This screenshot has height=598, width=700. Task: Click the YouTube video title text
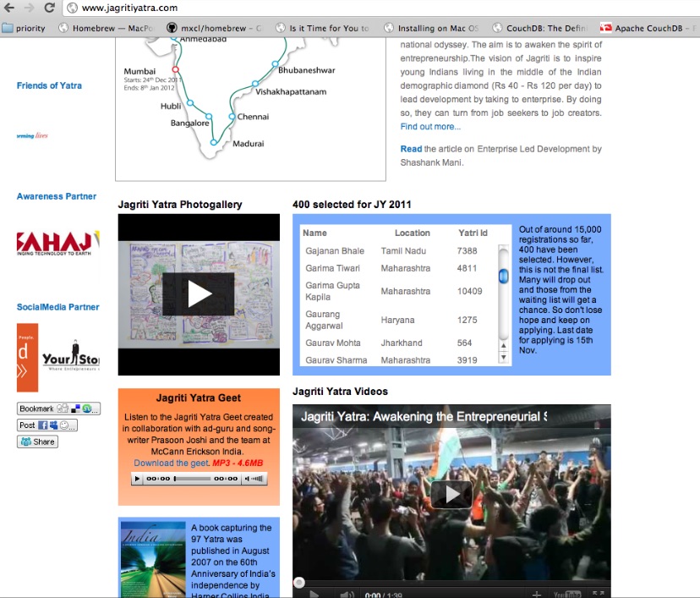click(424, 417)
